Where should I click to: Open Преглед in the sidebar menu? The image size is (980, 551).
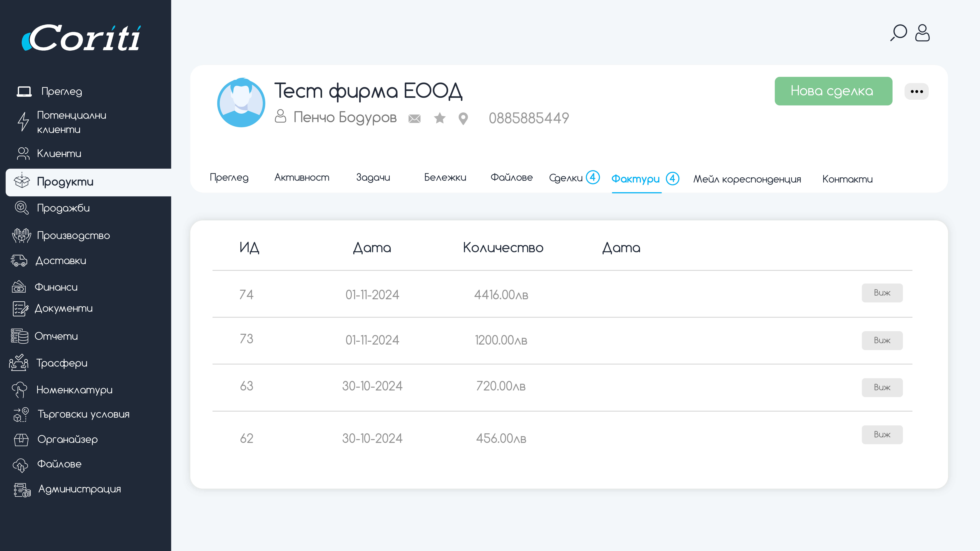coord(62,92)
